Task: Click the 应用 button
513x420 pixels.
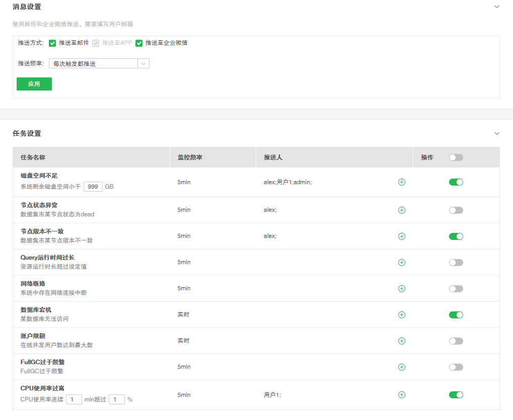Action: pyautogui.click(x=34, y=84)
